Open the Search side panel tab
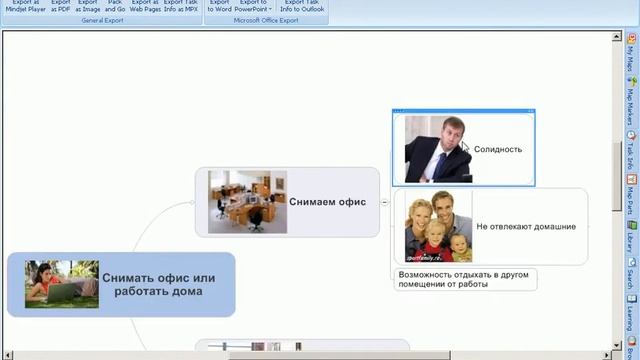Image resolution: width=640 pixels, height=360 pixels. tap(631, 274)
